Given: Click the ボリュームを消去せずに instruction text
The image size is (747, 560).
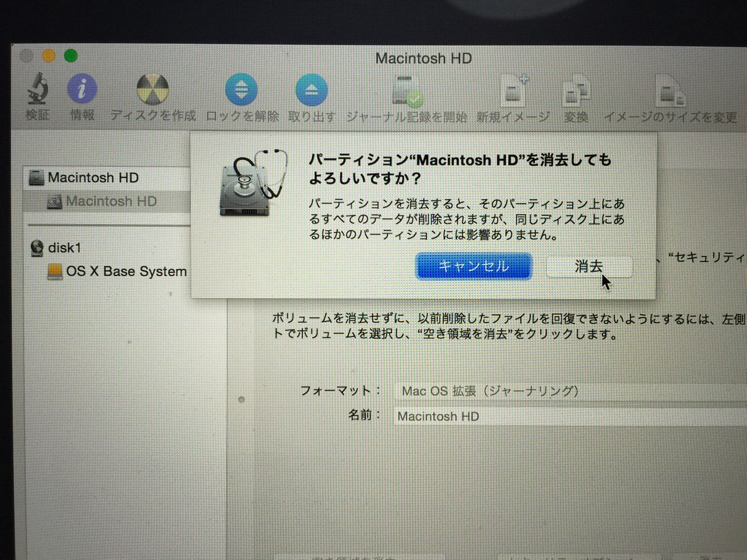Looking at the screenshot, I should pos(508,327).
